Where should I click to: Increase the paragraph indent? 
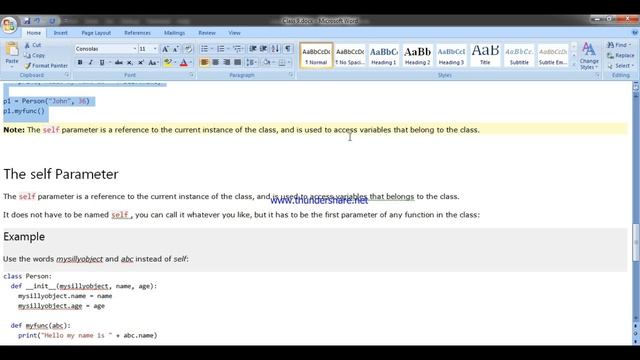(x=264, y=49)
